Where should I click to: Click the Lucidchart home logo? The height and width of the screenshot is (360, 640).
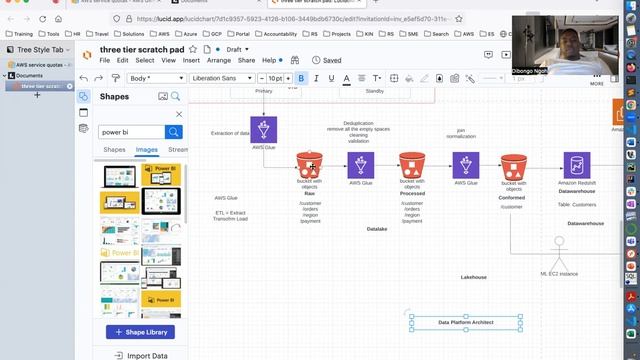pyautogui.click(x=87, y=55)
